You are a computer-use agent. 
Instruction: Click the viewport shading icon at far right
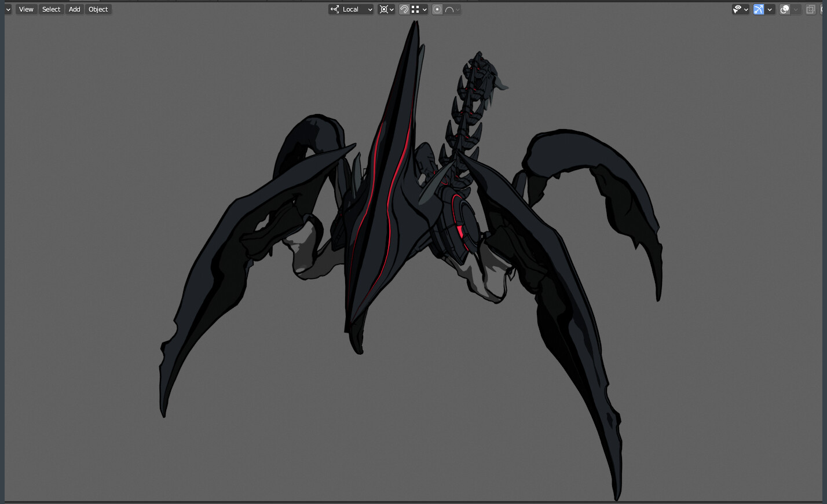point(823,9)
